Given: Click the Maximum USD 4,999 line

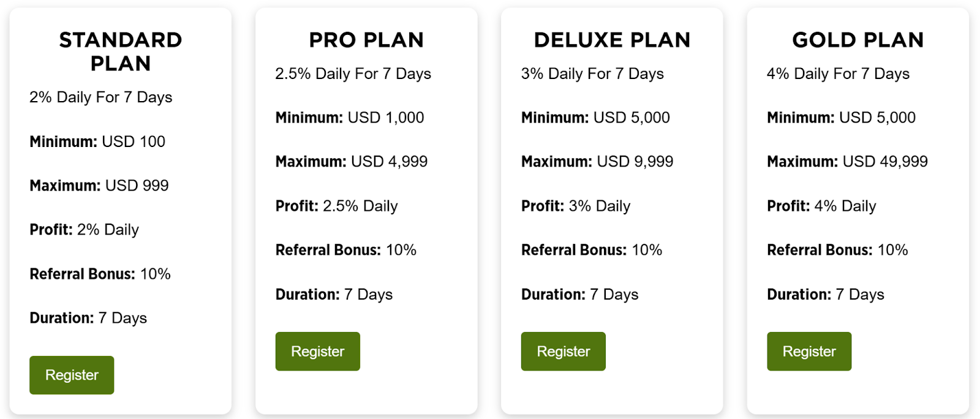Looking at the screenshot, I should click(352, 162).
